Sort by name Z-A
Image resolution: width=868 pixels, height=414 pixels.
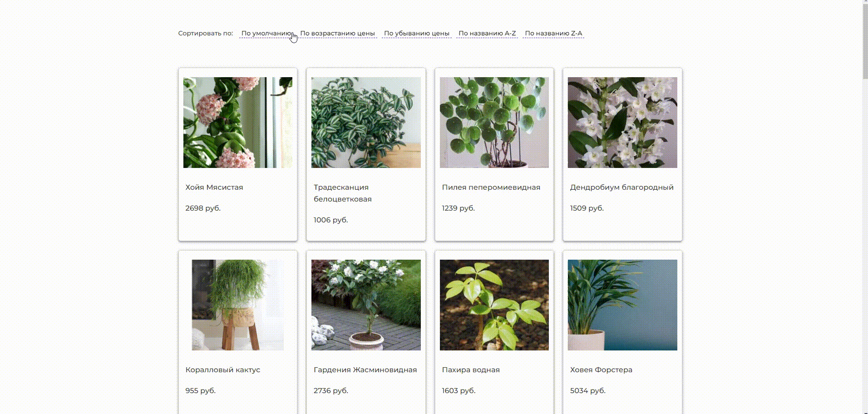(x=553, y=33)
